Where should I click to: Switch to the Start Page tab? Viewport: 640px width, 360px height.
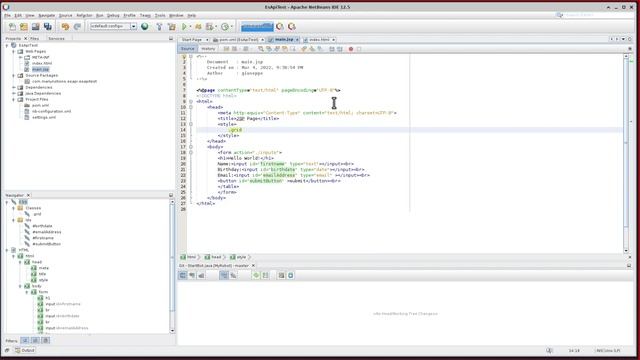(192, 40)
